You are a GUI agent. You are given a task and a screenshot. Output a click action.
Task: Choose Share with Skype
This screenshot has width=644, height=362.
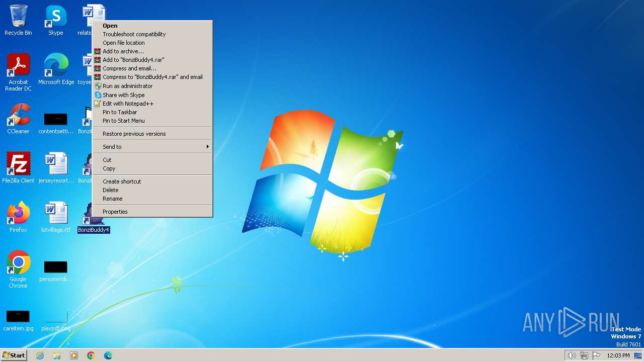click(x=152, y=95)
